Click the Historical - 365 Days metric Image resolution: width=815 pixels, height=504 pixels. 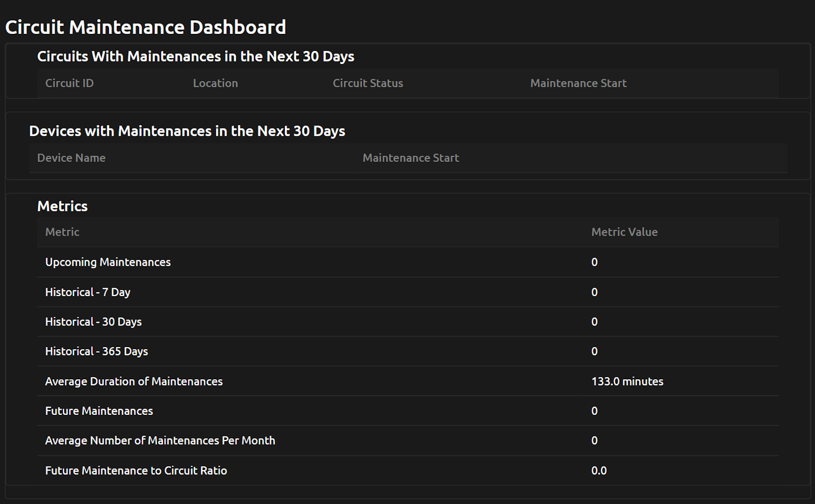click(97, 351)
